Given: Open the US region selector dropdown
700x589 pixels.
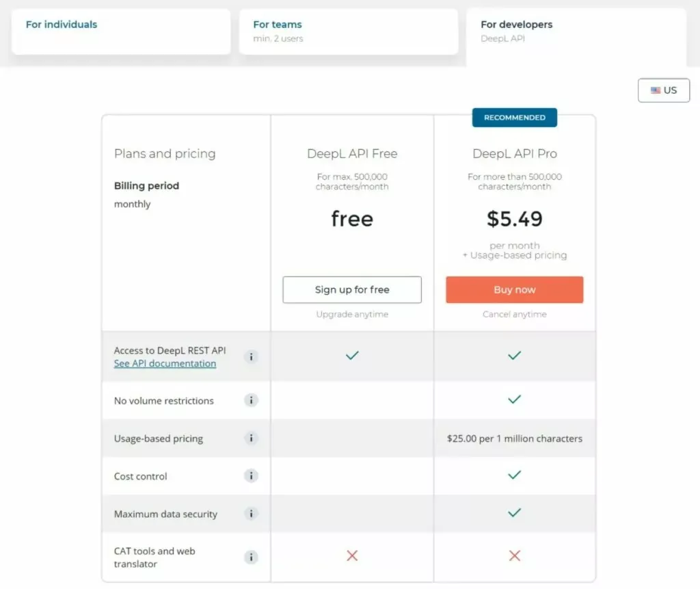Looking at the screenshot, I should tap(664, 90).
